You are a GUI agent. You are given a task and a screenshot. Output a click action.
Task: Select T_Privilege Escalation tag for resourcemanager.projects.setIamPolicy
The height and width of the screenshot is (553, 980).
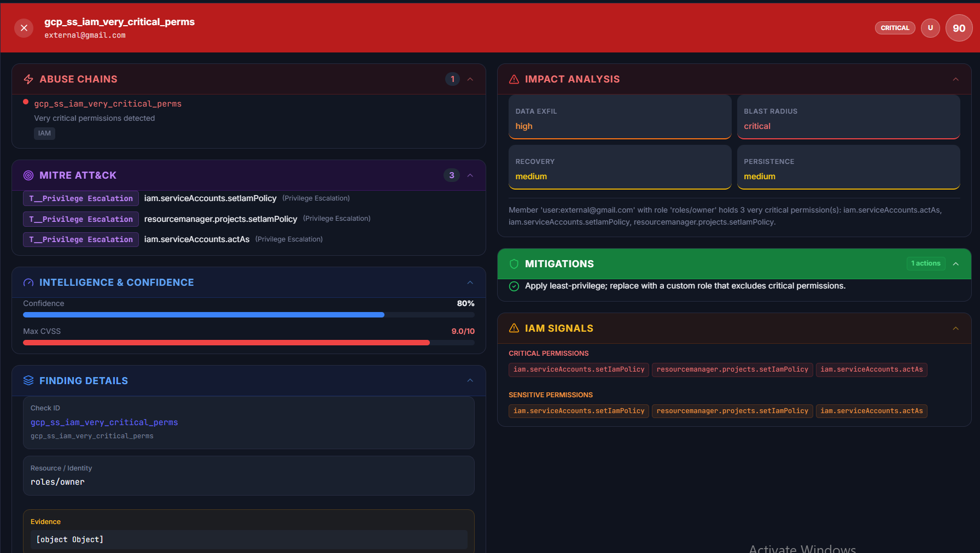(x=81, y=219)
